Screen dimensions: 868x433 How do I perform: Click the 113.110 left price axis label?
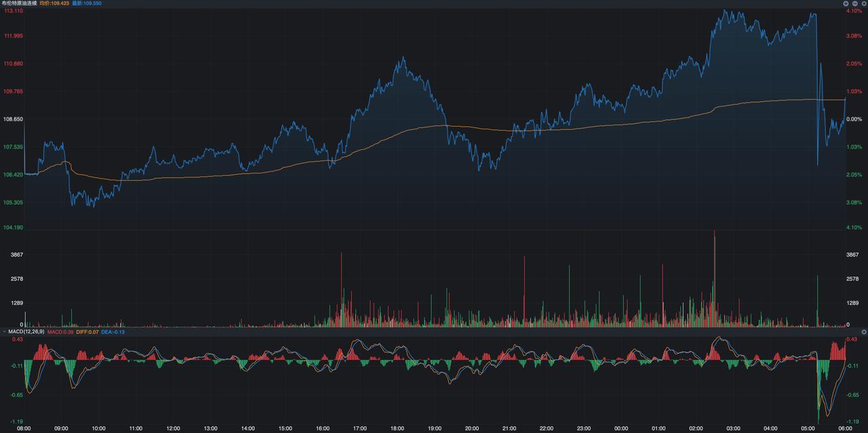[x=14, y=11]
